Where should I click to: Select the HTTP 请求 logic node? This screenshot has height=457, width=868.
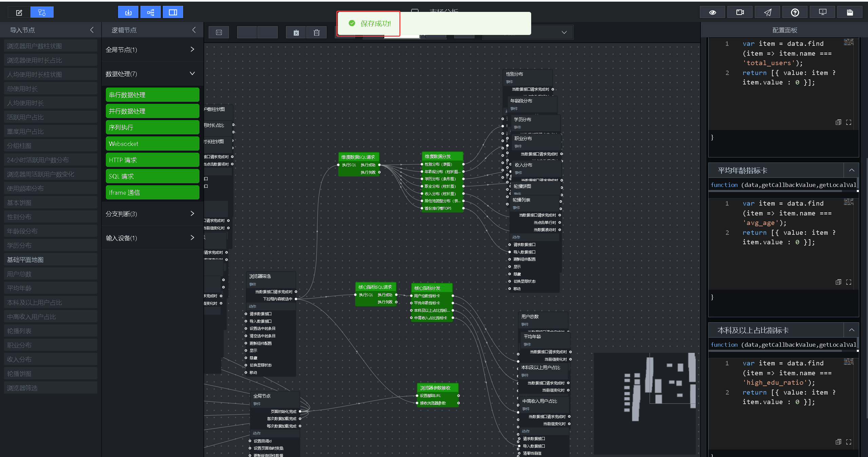152,160
